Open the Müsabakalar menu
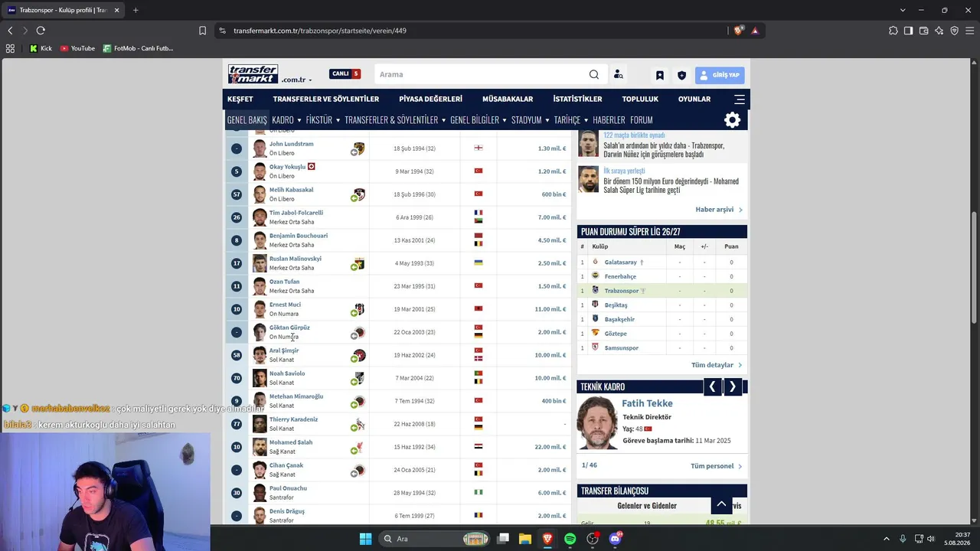Screen dimensions: 980x551 point(508,99)
